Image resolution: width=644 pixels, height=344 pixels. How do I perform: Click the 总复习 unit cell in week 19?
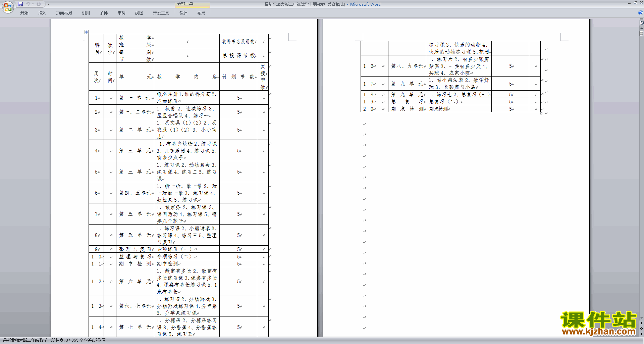pyautogui.click(x=407, y=101)
